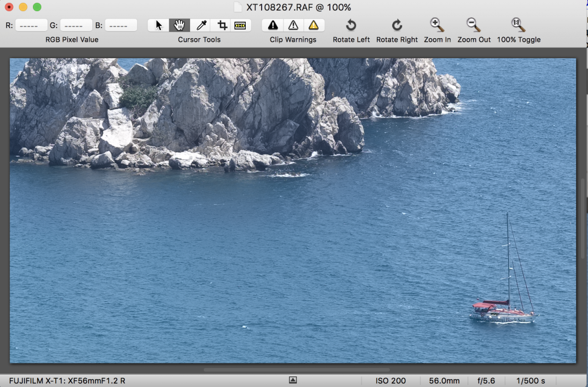This screenshot has height=387, width=588.
Task: Click the document icon in title bar
Action: 238,7
